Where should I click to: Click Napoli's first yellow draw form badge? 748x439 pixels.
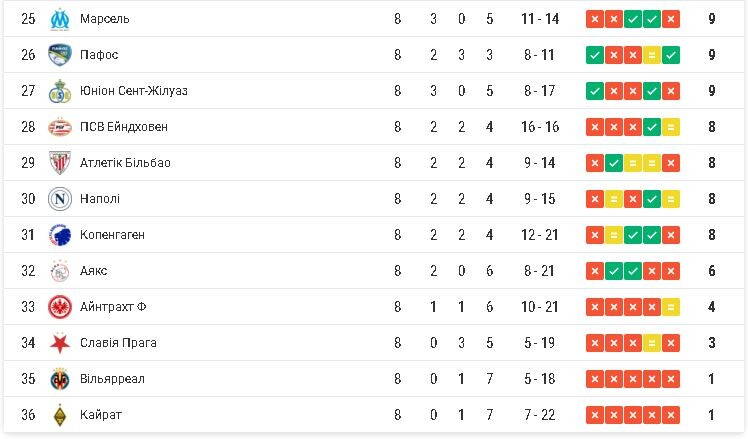pyautogui.click(x=595, y=199)
